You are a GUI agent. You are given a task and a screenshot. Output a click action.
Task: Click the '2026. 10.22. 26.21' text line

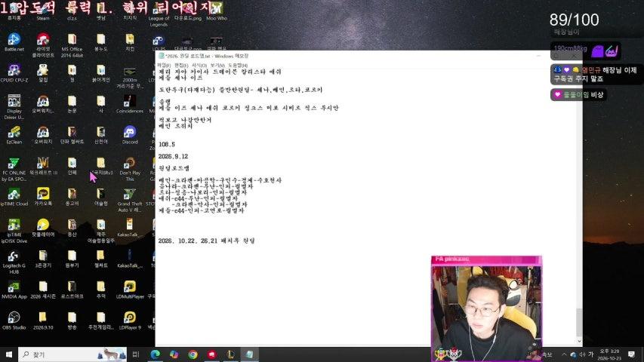point(207,241)
